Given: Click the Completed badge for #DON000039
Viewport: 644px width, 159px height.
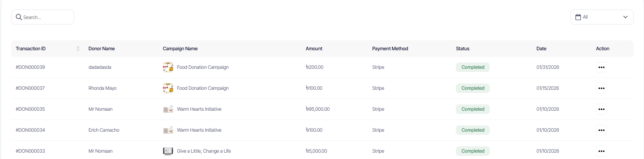Looking at the screenshot, I should (x=472, y=67).
